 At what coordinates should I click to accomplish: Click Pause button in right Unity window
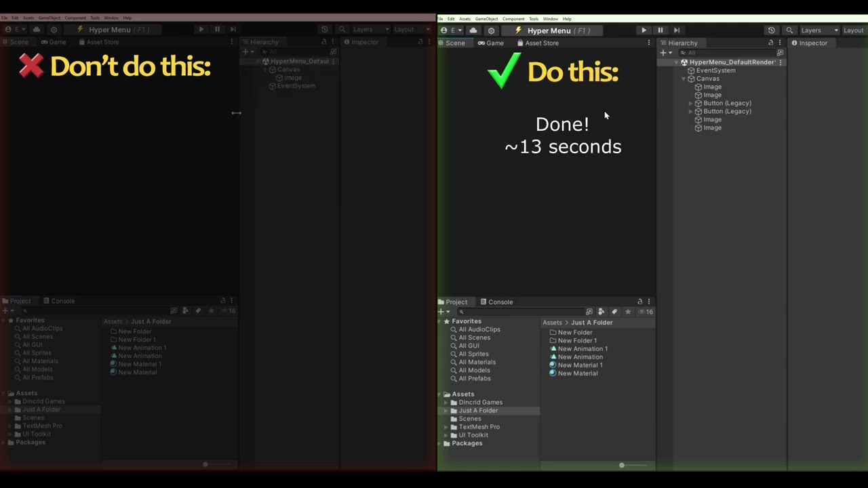(660, 30)
